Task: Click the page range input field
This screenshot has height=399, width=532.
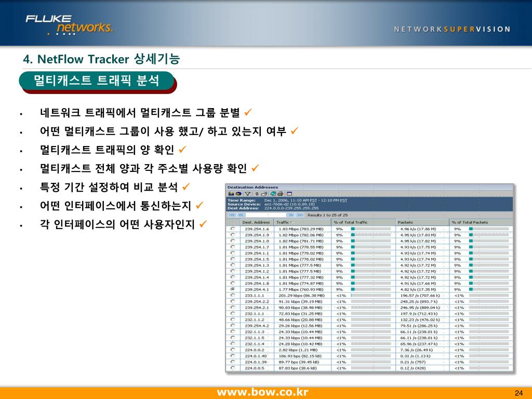Action: (x=265, y=215)
